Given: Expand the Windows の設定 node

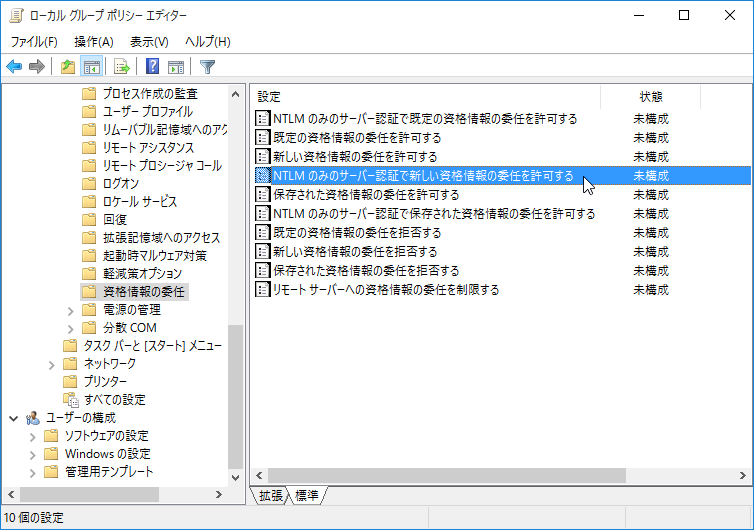Looking at the screenshot, I should 32,454.
